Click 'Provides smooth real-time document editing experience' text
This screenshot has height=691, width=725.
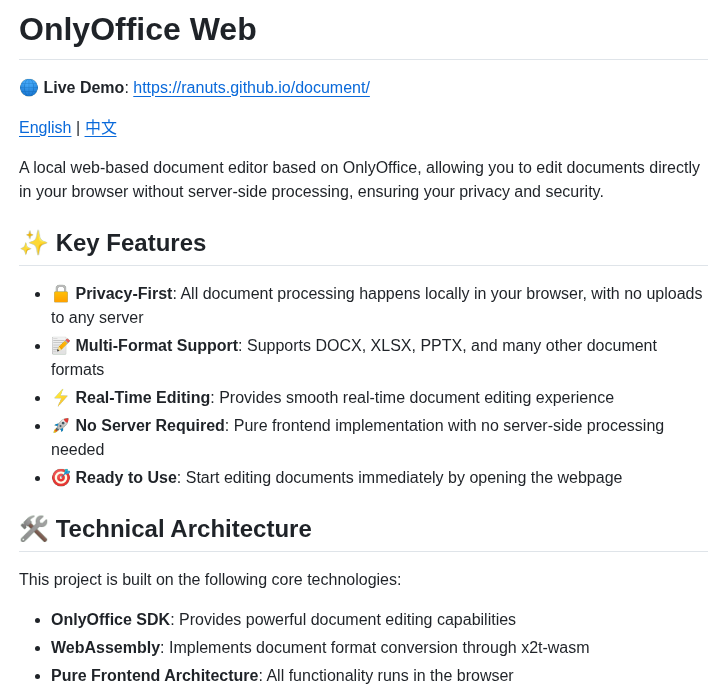click(x=416, y=397)
